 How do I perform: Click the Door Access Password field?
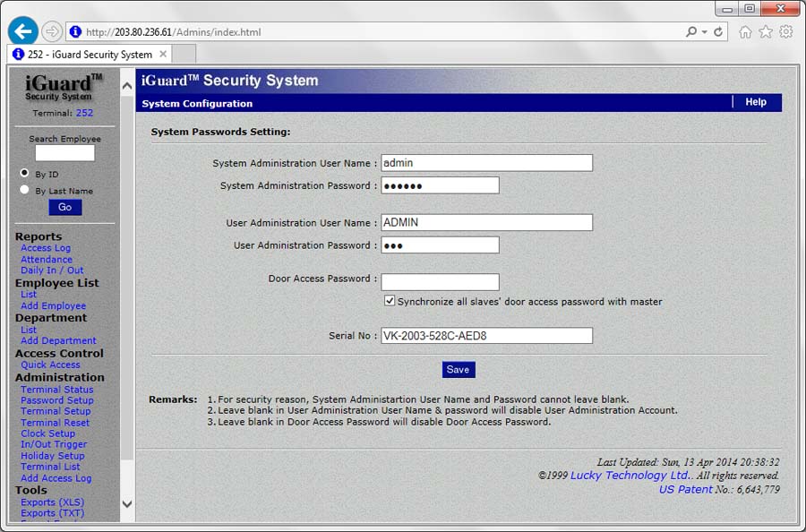click(440, 282)
